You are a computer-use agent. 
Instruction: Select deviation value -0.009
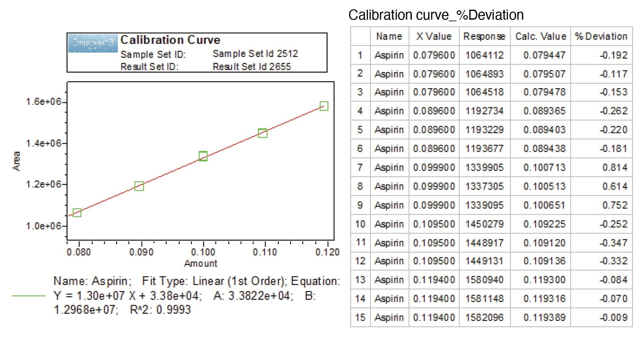point(613,317)
